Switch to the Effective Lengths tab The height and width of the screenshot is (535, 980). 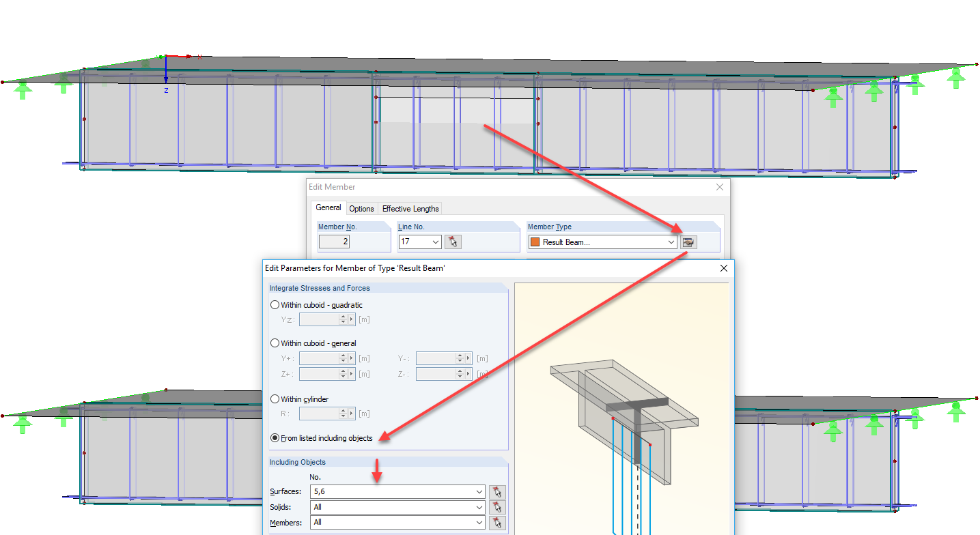(x=410, y=209)
